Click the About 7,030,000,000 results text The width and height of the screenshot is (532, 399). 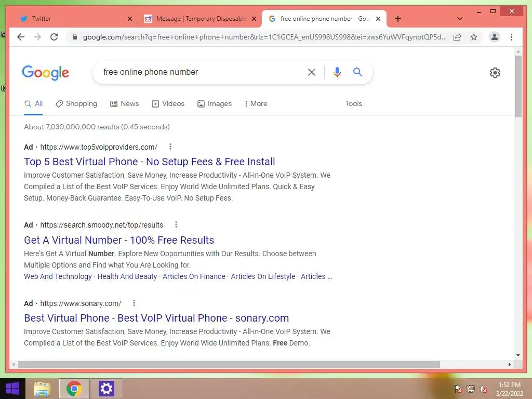97,127
